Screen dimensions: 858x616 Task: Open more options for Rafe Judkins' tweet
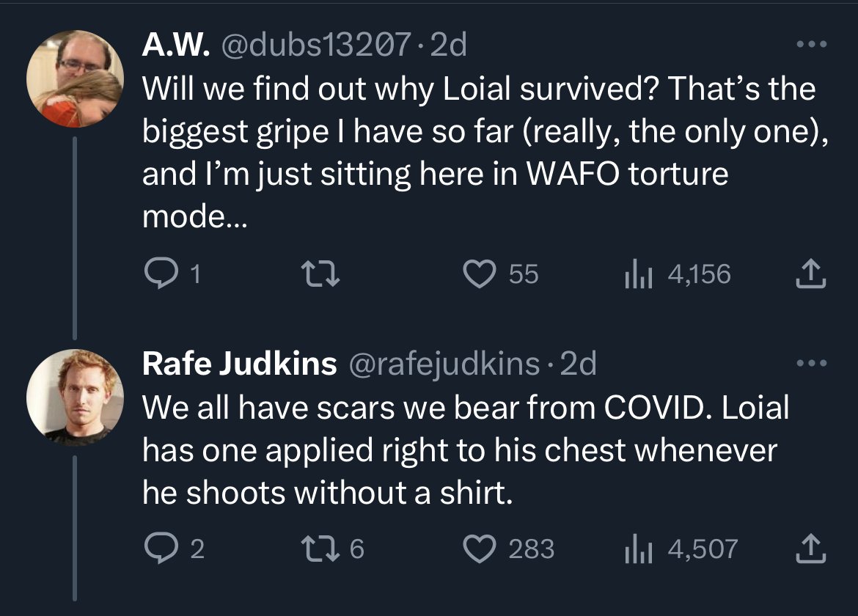[813, 363]
